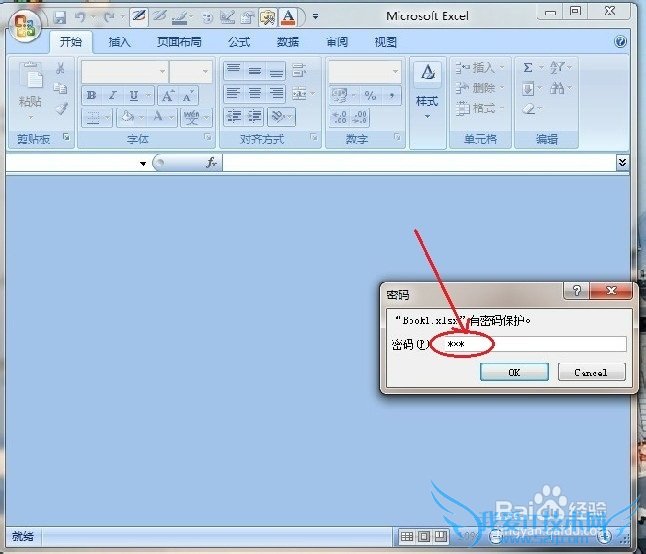Click Sort and Filter icon
The image size is (646, 554).
[x=557, y=68]
